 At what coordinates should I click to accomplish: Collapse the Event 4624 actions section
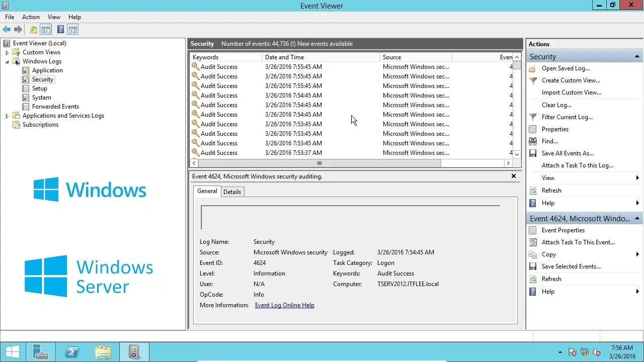[x=637, y=218]
